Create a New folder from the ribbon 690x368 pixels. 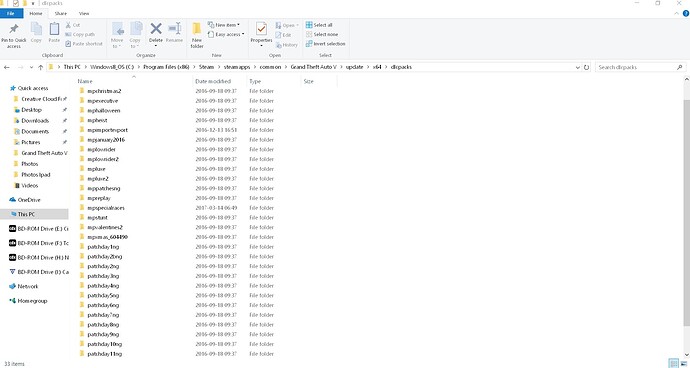pyautogui.click(x=197, y=35)
